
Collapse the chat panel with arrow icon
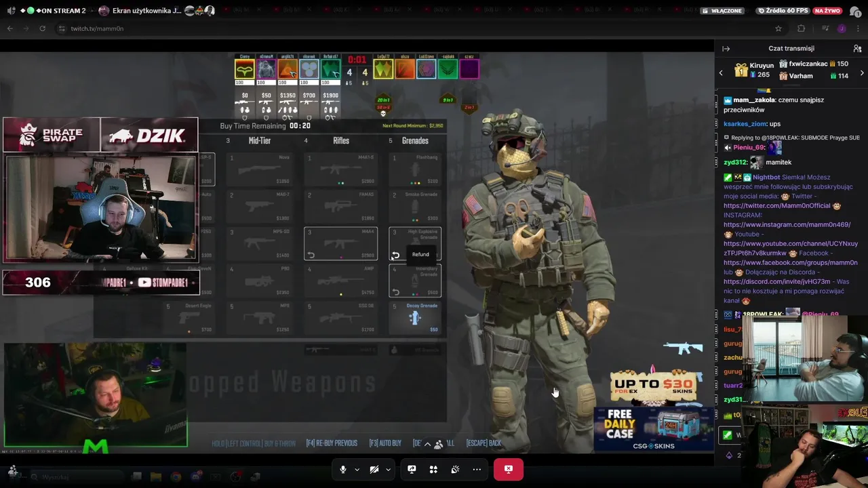click(x=726, y=49)
